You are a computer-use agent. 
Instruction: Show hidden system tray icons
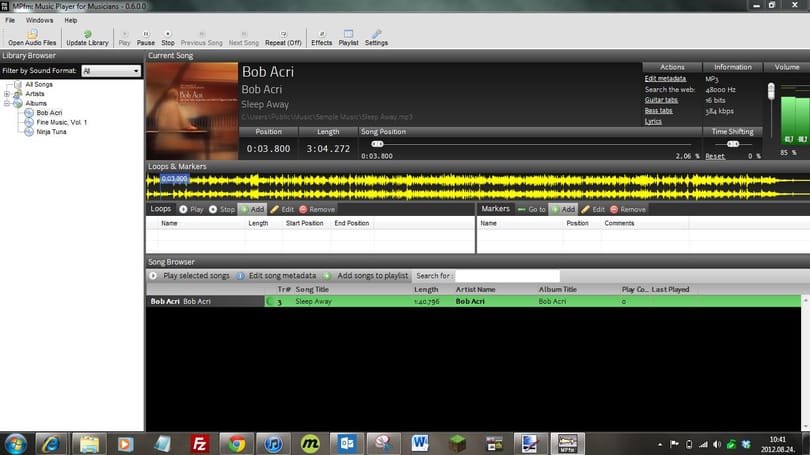(660, 444)
